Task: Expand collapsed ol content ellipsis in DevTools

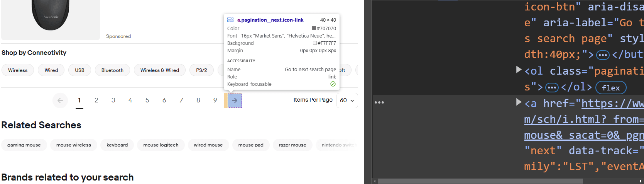Action: click(x=552, y=88)
